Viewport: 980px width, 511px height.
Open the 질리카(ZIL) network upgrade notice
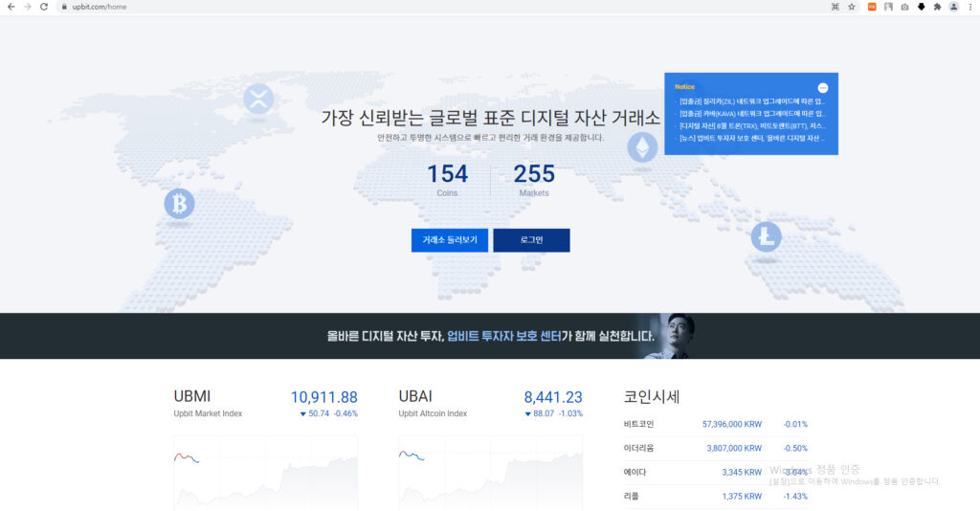click(x=752, y=101)
